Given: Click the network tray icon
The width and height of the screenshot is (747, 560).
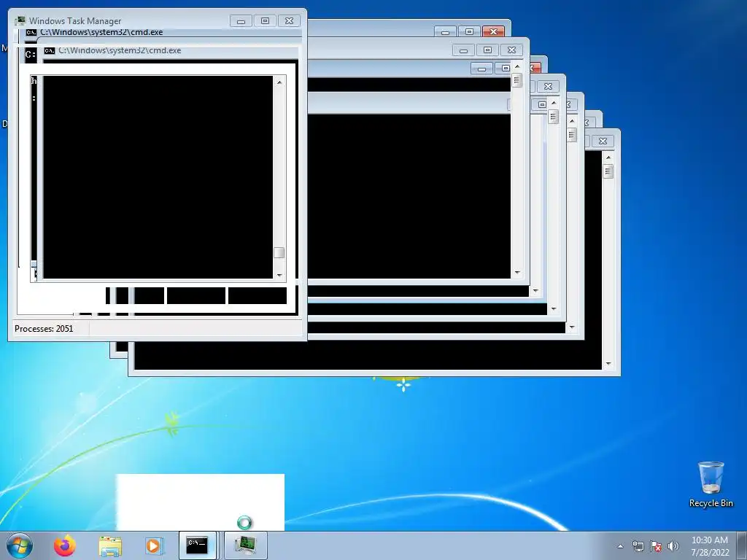Looking at the screenshot, I should tap(638, 546).
